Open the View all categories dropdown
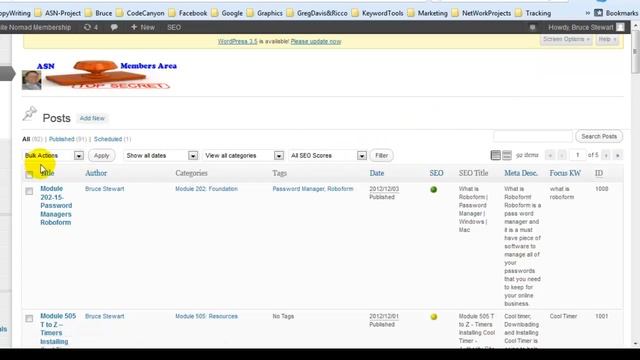 click(244, 156)
